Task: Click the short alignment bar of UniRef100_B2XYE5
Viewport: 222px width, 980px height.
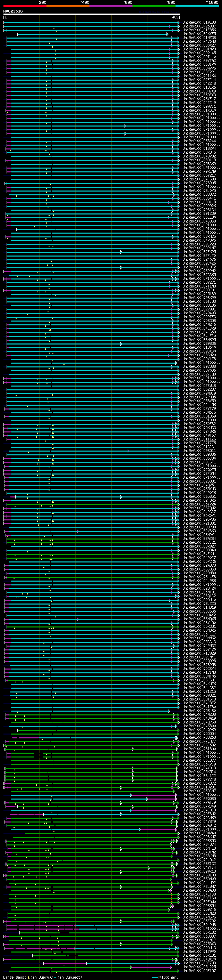Action: point(93,34)
